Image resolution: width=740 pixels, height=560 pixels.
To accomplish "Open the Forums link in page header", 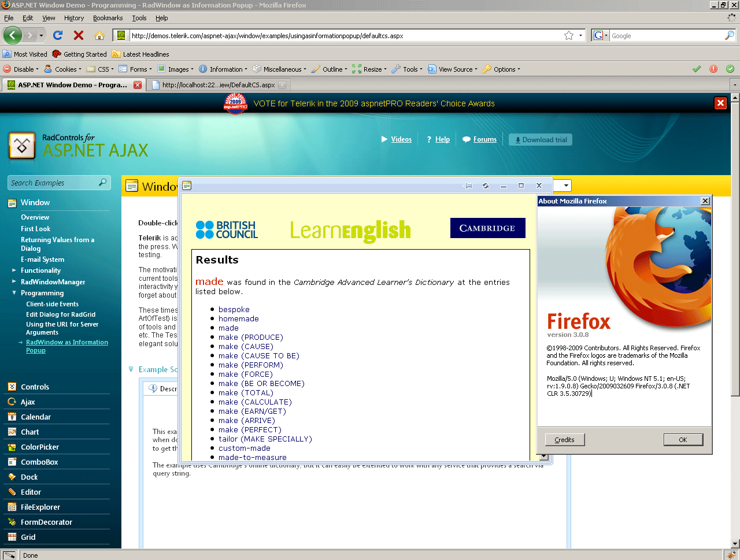I will [485, 139].
